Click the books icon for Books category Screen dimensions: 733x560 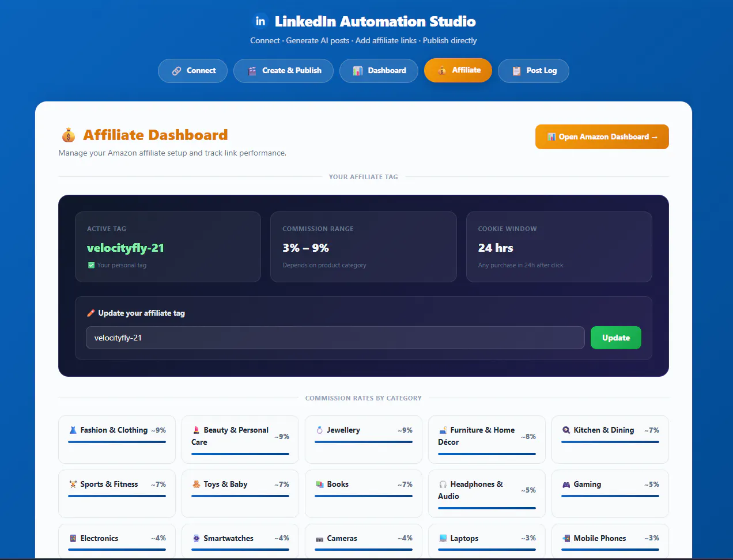320,485
